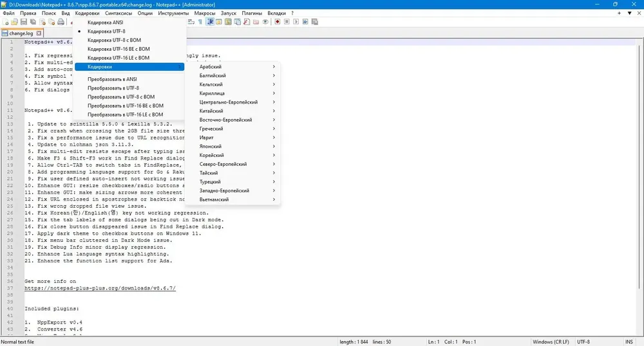Viewport: 644px width, 346px height.
Task: Choose Преобразовать в UTF-16 LE с BOM
Action: 129,114
